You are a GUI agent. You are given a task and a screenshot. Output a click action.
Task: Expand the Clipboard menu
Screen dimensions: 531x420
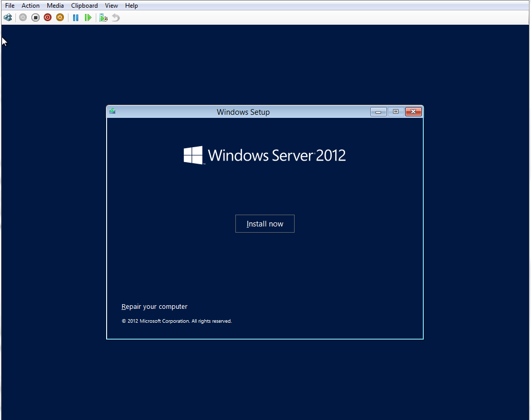84,6
